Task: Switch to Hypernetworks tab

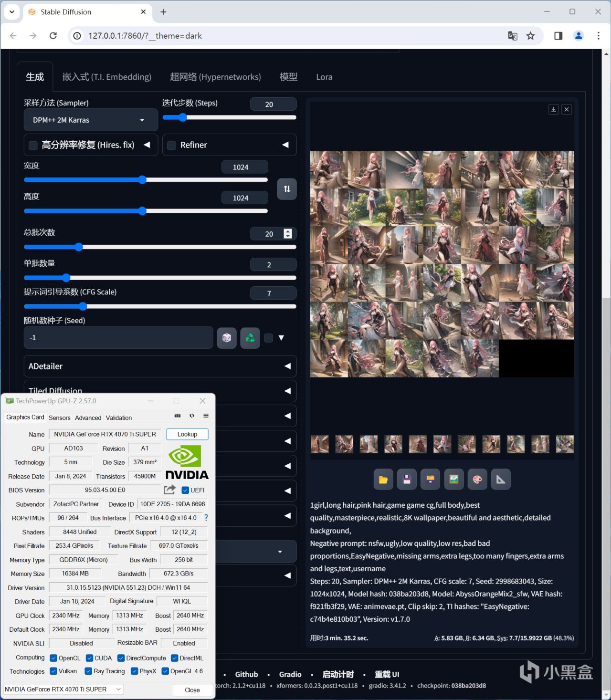Action: 215,77
